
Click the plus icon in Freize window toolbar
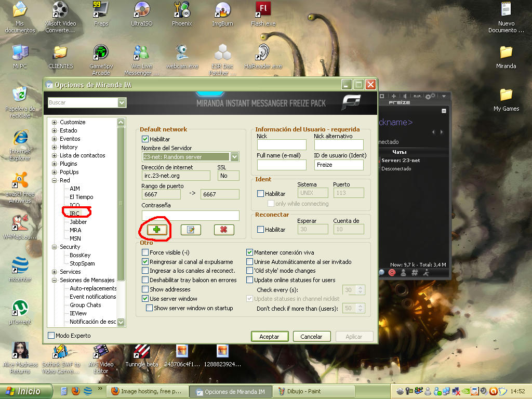394,96
